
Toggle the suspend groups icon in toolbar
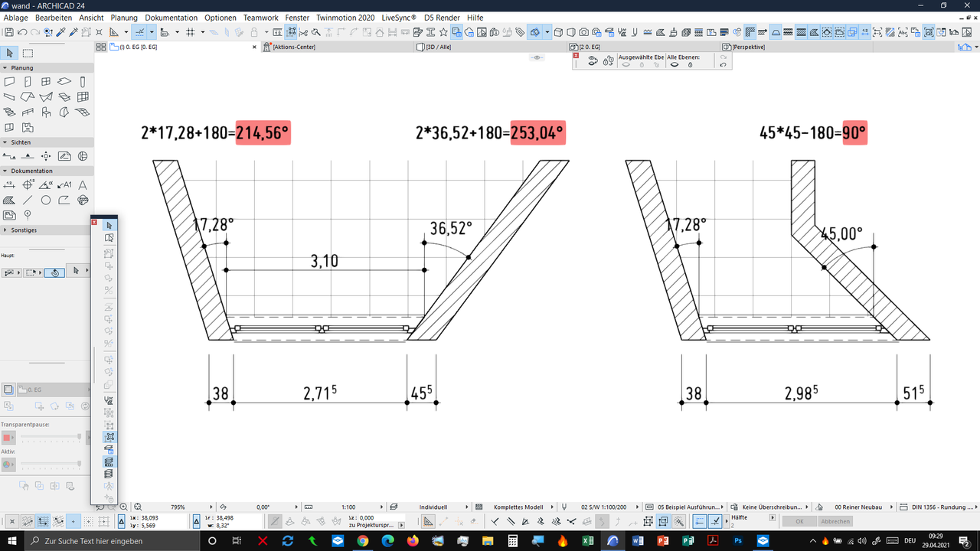(291, 32)
